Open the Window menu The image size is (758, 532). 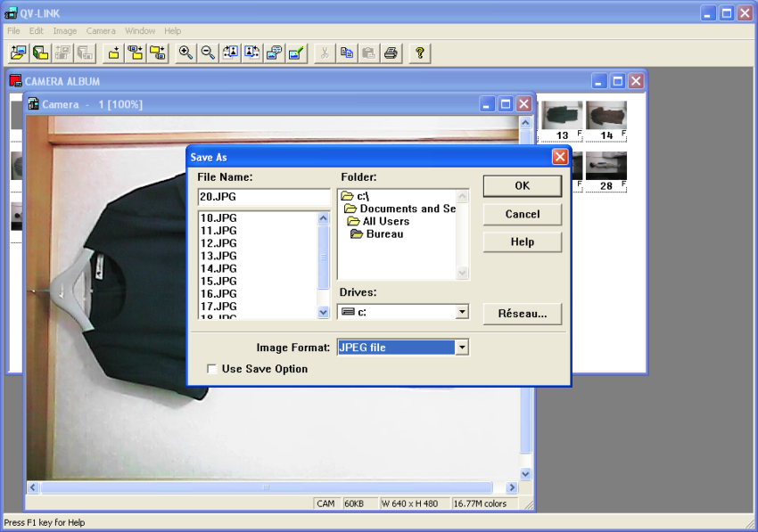click(140, 31)
